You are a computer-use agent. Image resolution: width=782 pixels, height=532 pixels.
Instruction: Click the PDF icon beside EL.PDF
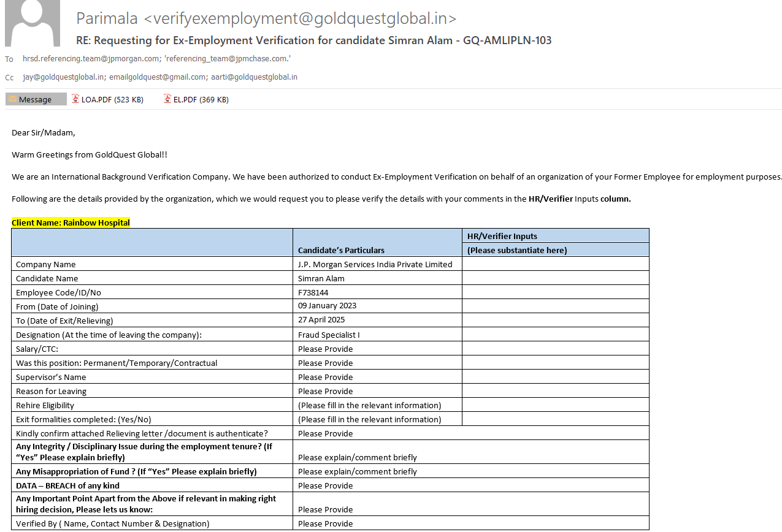click(167, 99)
